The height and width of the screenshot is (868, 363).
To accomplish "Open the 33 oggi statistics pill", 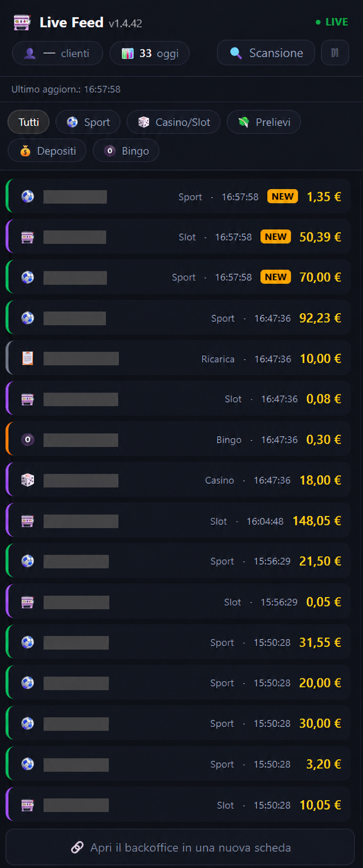I will pyautogui.click(x=149, y=53).
